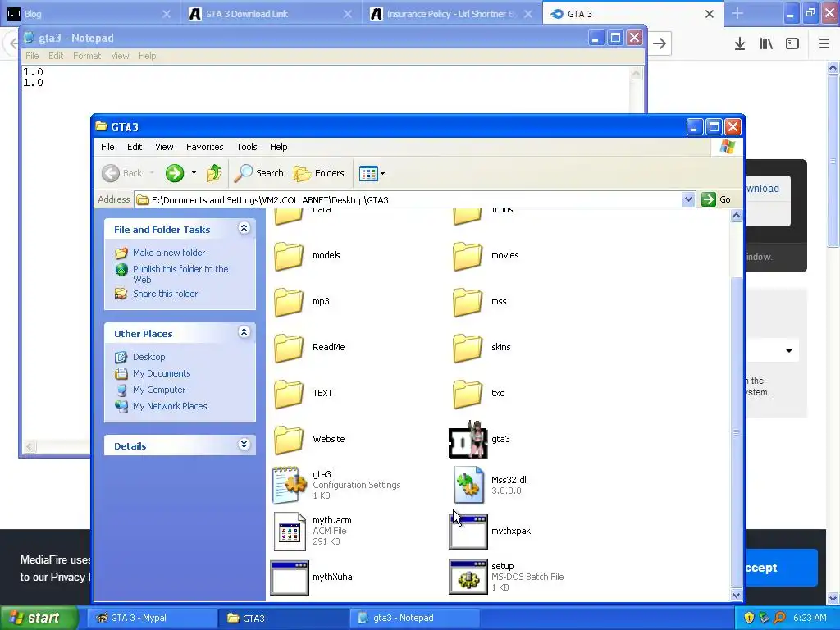Select the mp3 folder icon
Image resolution: width=840 pixels, height=630 pixels.
[290, 302]
